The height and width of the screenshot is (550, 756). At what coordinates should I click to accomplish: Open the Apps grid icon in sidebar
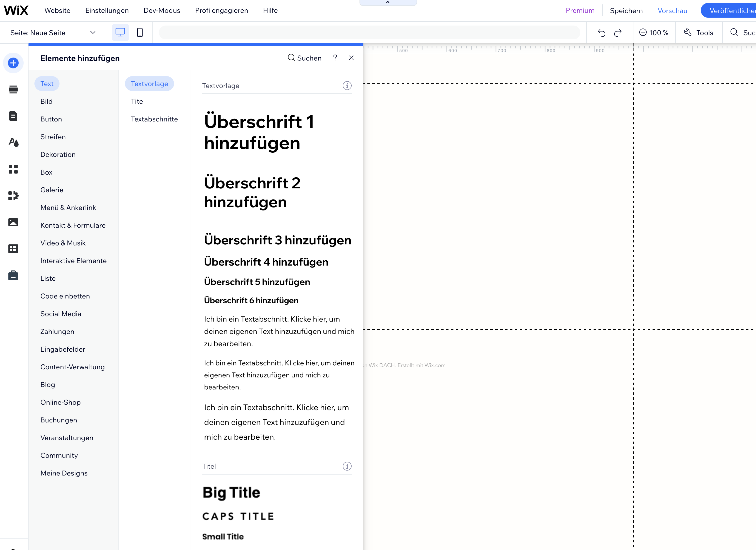[x=13, y=169]
